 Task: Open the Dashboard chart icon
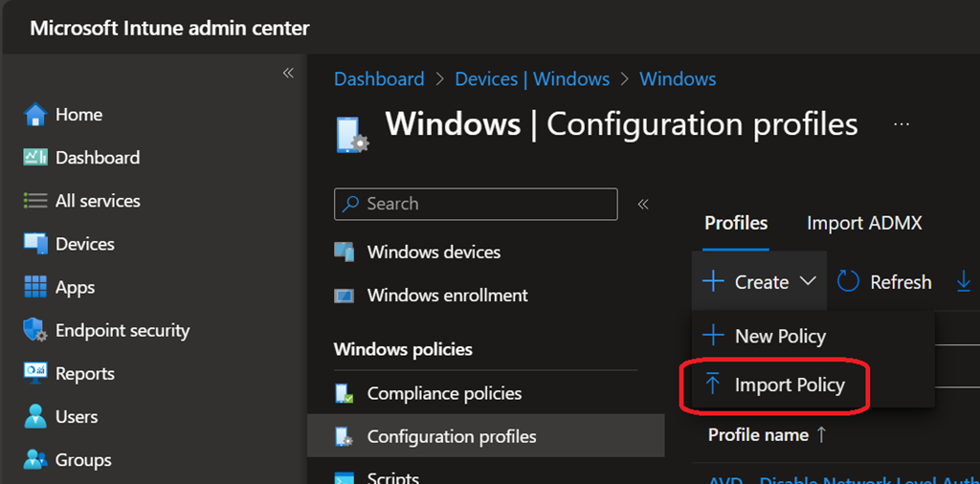click(35, 158)
